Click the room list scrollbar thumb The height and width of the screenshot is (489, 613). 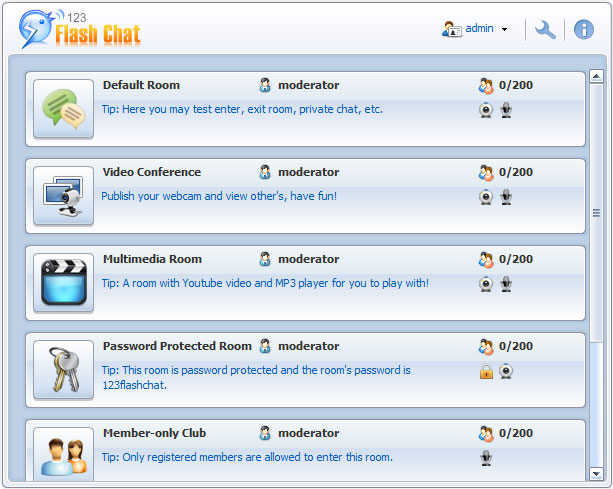[x=596, y=212]
